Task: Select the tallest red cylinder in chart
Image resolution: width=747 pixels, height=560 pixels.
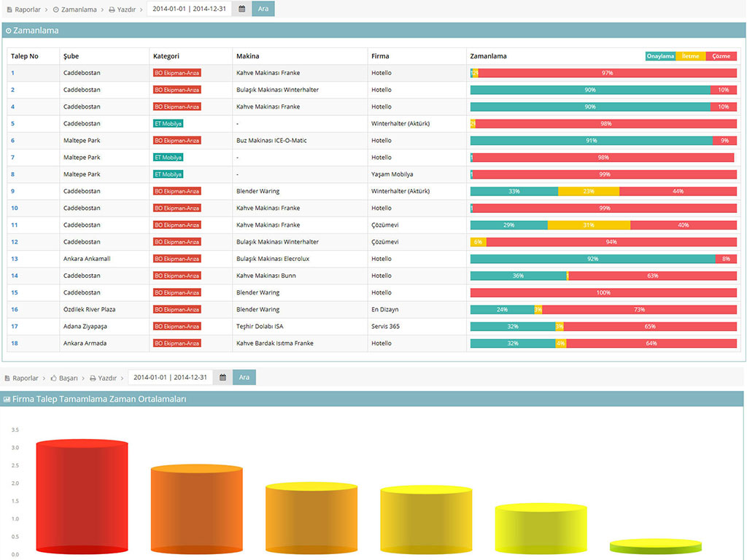Action: 82,497
